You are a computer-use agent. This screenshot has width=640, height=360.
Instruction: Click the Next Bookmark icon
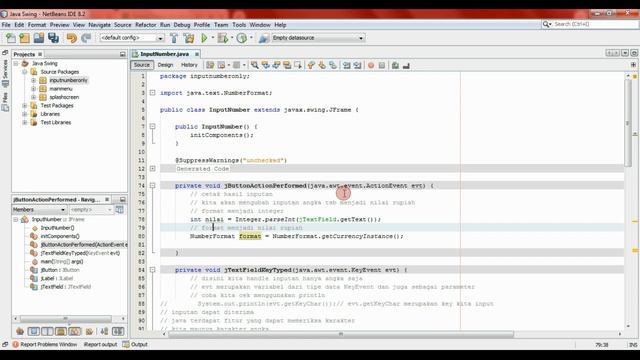(x=322, y=65)
